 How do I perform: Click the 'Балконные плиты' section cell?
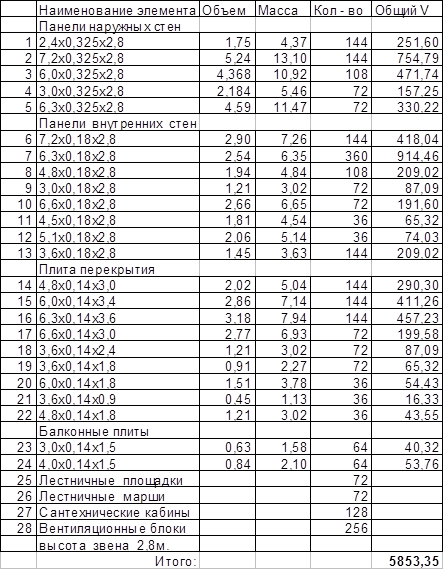click(x=118, y=431)
